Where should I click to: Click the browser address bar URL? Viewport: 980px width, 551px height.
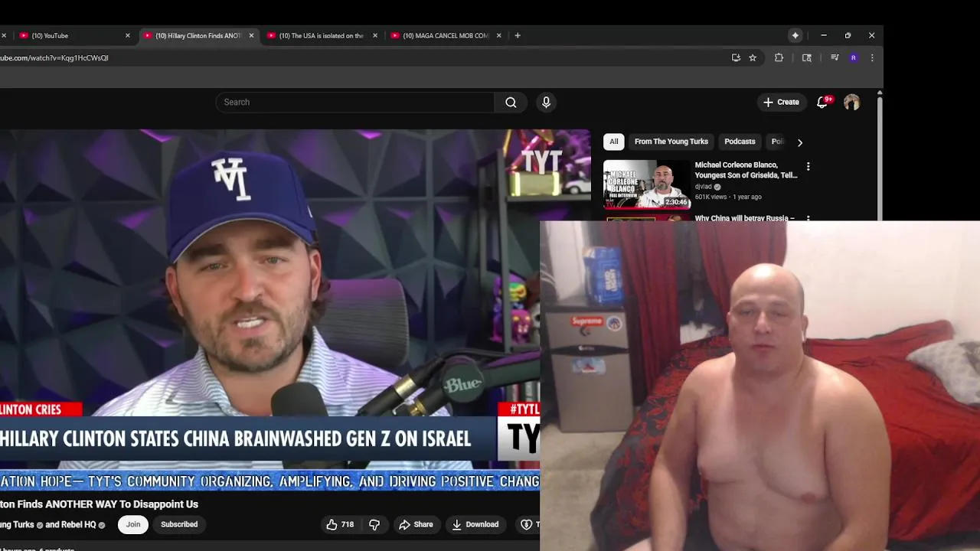[55, 58]
